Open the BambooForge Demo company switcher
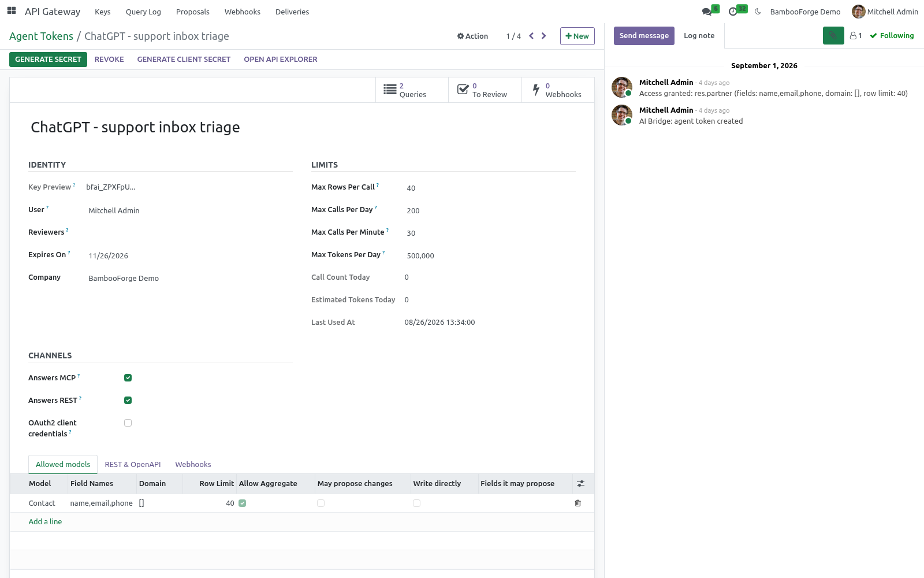This screenshot has height=578, width=924. (805, 12)
